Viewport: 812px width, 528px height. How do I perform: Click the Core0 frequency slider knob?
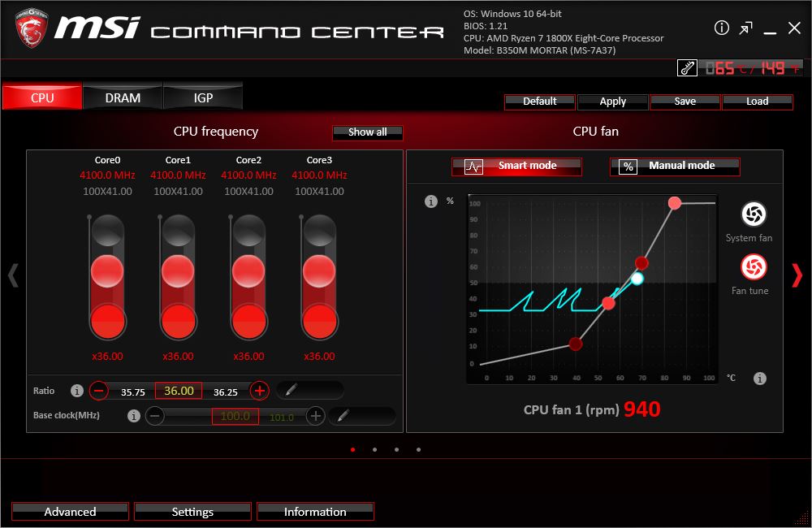(x=107, y=270)
